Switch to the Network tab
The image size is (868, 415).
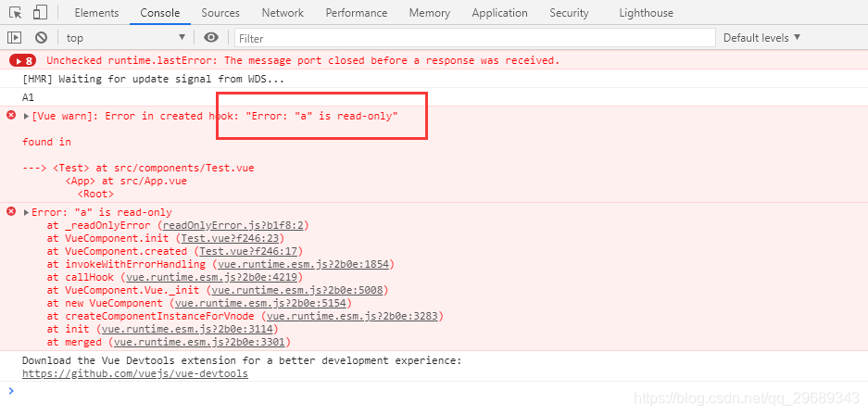point(283,13)
